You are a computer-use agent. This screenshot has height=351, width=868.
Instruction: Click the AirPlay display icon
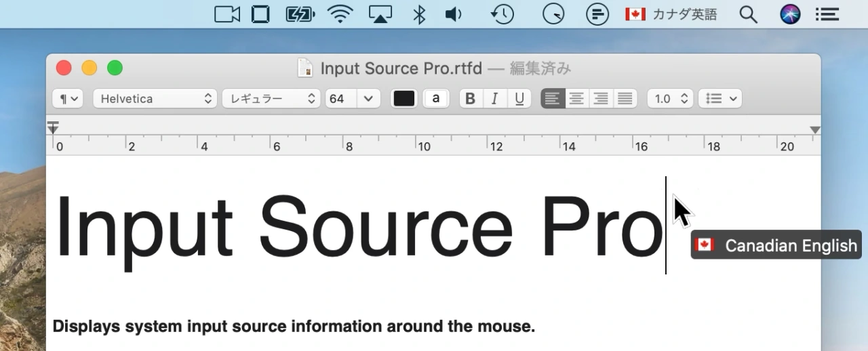(x=380, y=14)
